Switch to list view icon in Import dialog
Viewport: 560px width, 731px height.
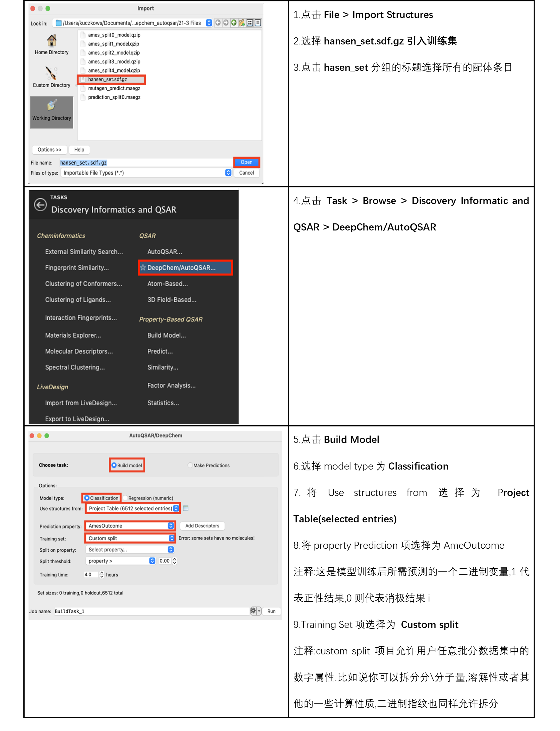coord(250,23)
